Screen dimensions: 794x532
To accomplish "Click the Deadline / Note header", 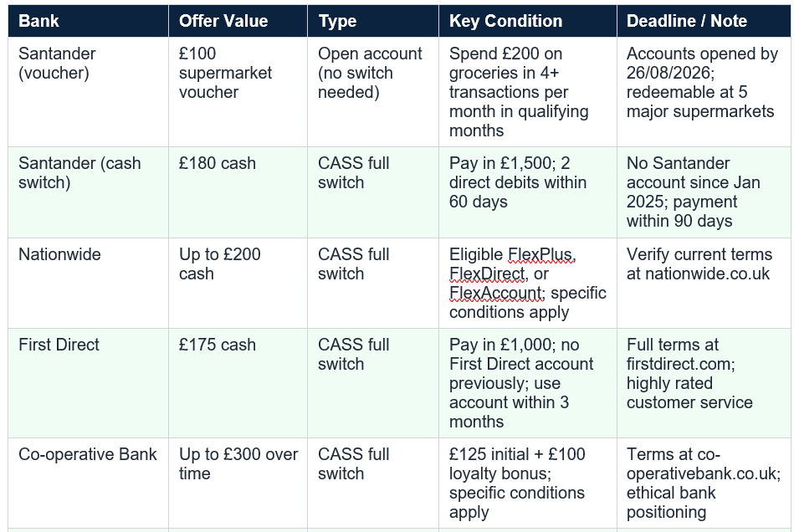I will click(x=704, y=21).
